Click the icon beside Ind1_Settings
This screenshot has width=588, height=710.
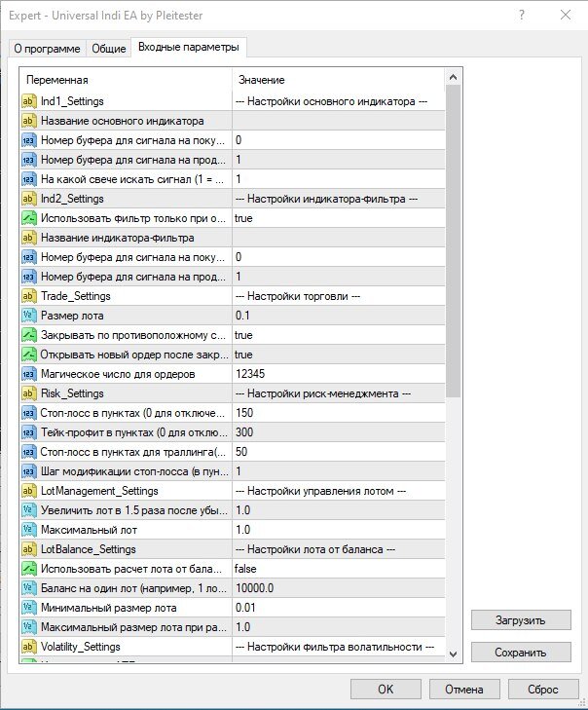28,101
